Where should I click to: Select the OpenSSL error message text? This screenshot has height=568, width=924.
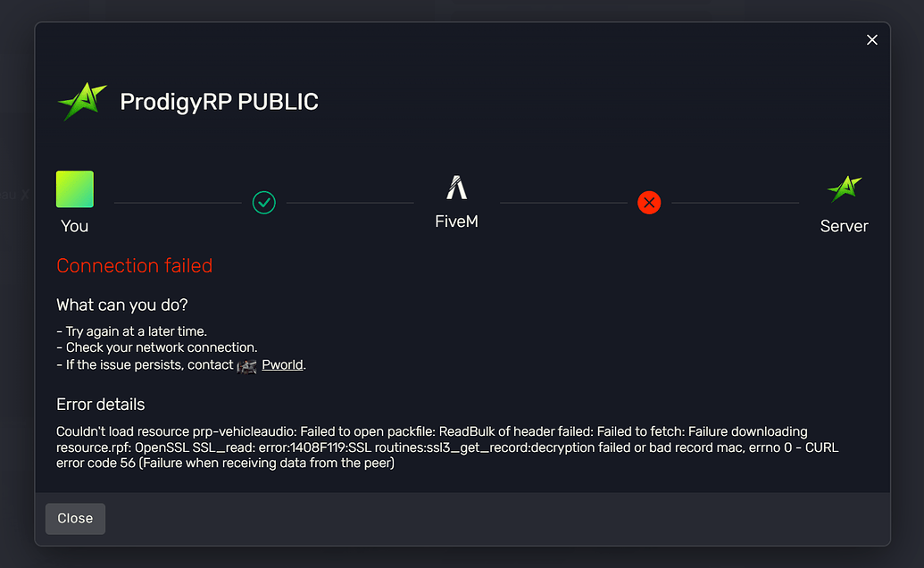coord(446,447)
